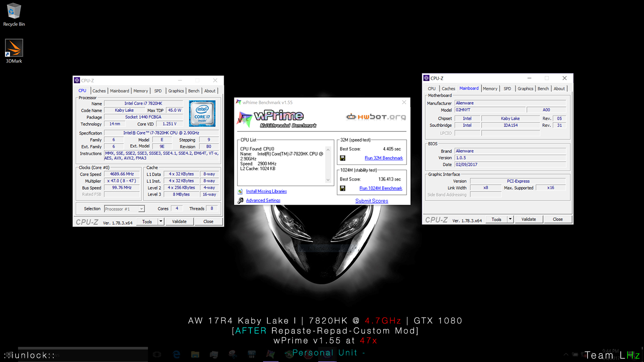Switch to CPU tab in right CPU-Z window
The height and width of the screenshot is (362, 644).
coord(432,88)
